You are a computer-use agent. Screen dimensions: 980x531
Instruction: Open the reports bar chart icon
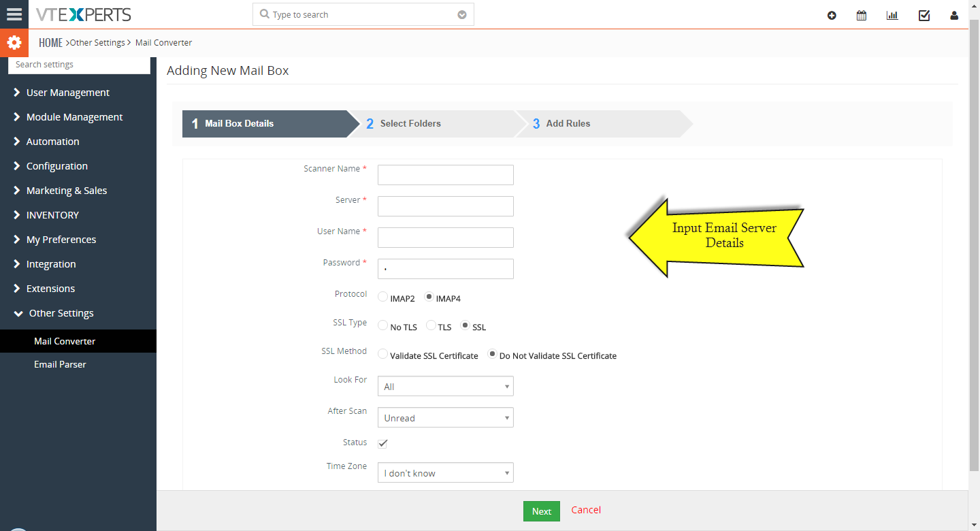tap(892, 15)
